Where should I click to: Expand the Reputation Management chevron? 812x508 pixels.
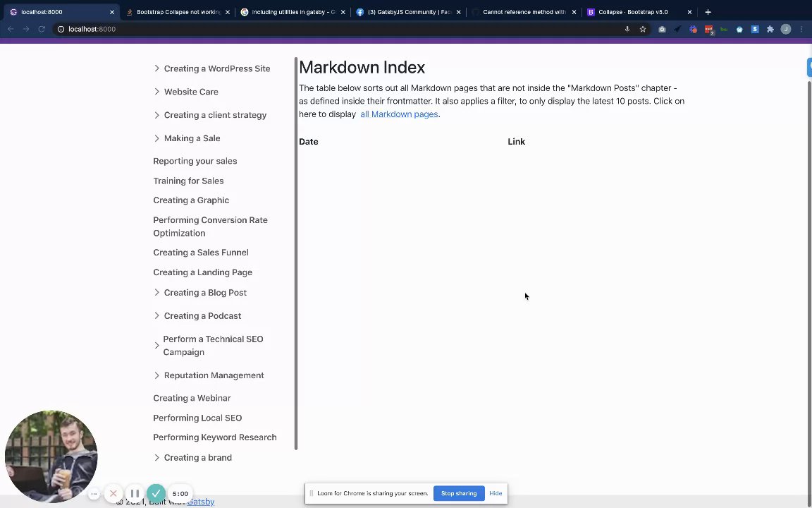point(156,375)
